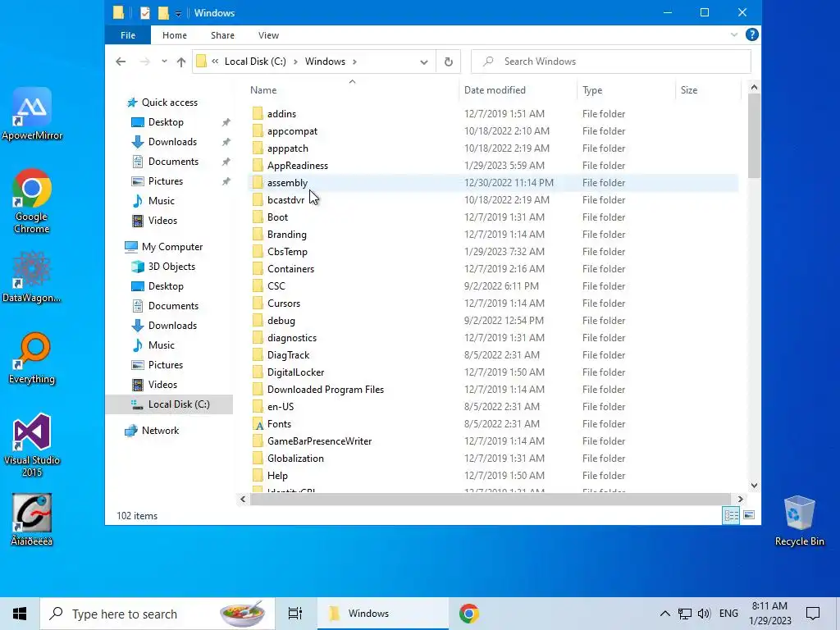840x630 pixels.
Task: Sort by the Name column header
Action: tap(263, 90)
